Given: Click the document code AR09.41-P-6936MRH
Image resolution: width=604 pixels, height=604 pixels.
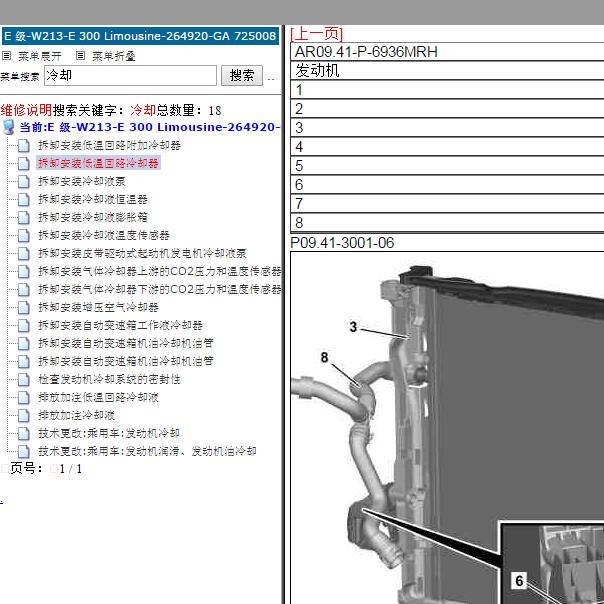Looking at the screenshot, I should click(366, 52).
